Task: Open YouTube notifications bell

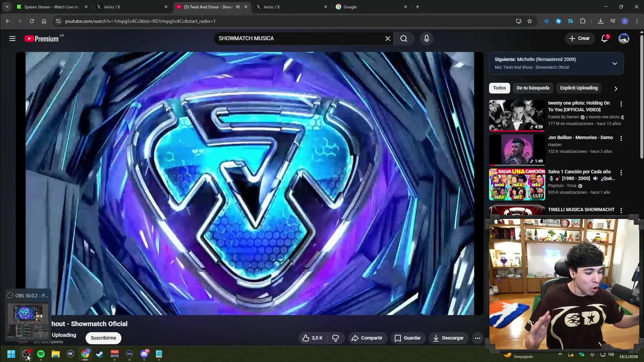Action: 605,39
